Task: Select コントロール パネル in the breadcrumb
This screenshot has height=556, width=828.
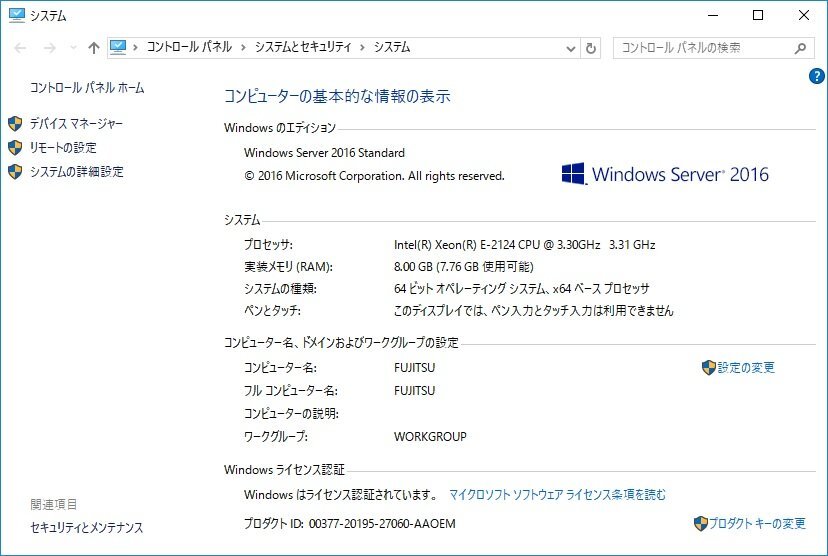Action: [x=189, y=47]
